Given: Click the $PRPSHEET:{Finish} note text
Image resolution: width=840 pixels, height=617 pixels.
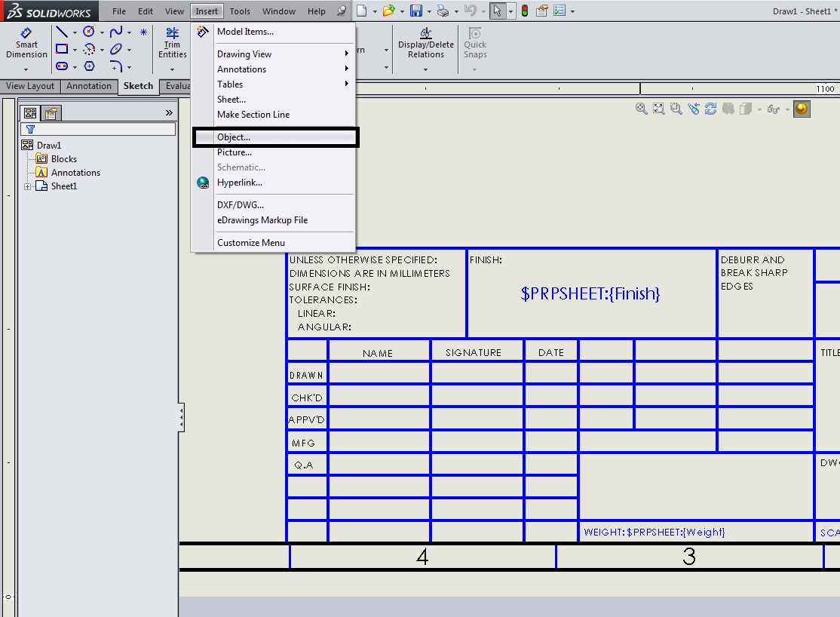Looking at the screenshot, I should [x=590, y=294].
